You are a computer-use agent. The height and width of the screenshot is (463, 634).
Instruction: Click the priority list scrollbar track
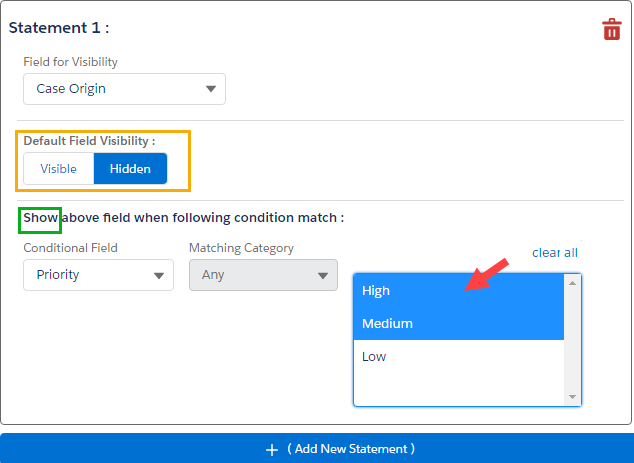point(573,340)
